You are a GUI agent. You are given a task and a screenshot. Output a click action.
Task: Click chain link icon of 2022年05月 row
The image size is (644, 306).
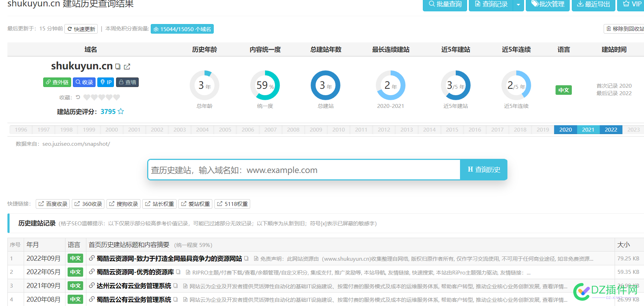coord(92,272)
